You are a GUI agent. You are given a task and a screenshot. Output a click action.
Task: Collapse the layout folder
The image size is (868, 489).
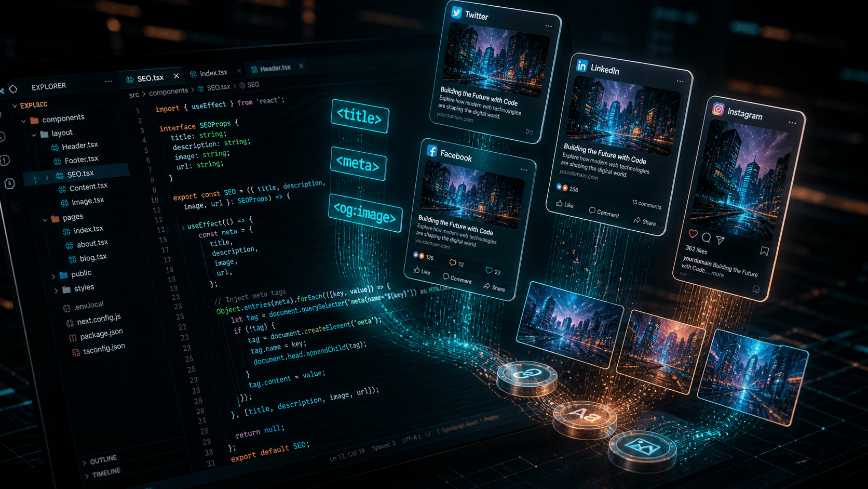tap(34, 135)
